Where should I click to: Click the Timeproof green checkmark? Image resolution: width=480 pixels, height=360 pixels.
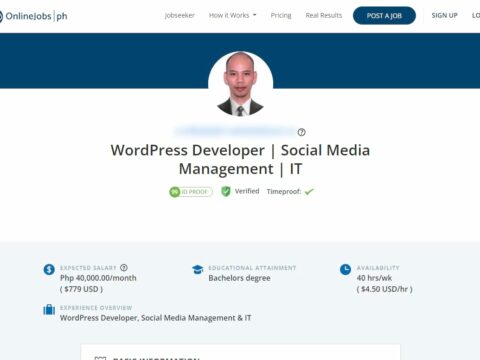[309, 191]
